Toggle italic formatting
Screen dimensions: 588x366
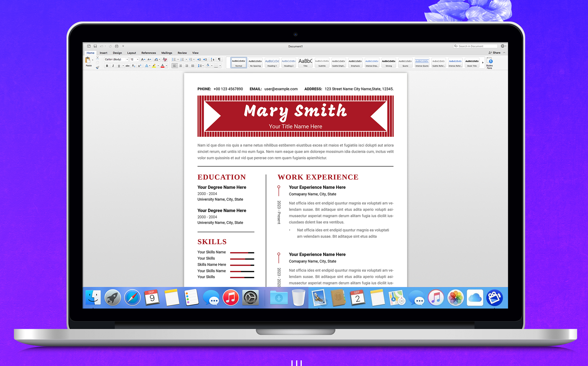coord(113,66)
